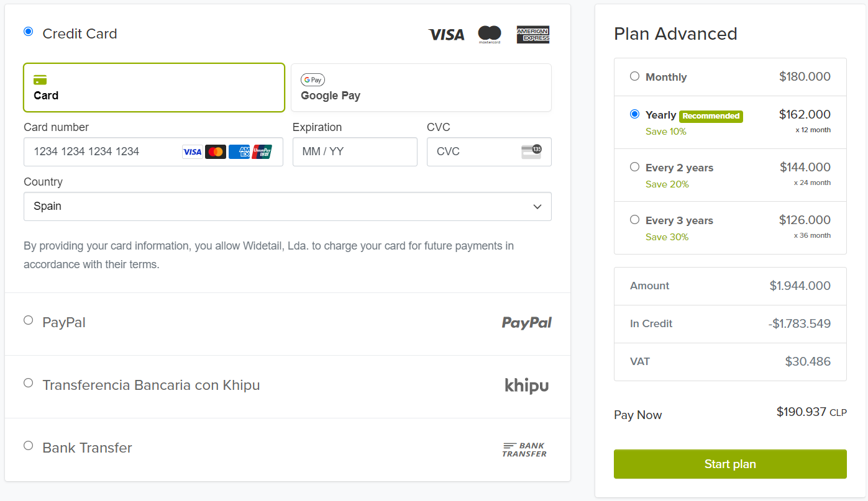Click the Visa logo beside Credit Card

tap(446, 35)
